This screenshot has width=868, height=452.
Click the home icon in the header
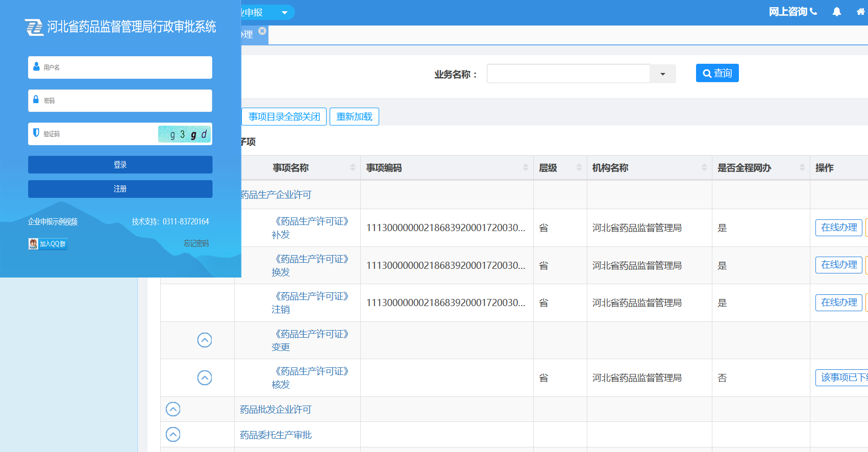coord(861,12)
